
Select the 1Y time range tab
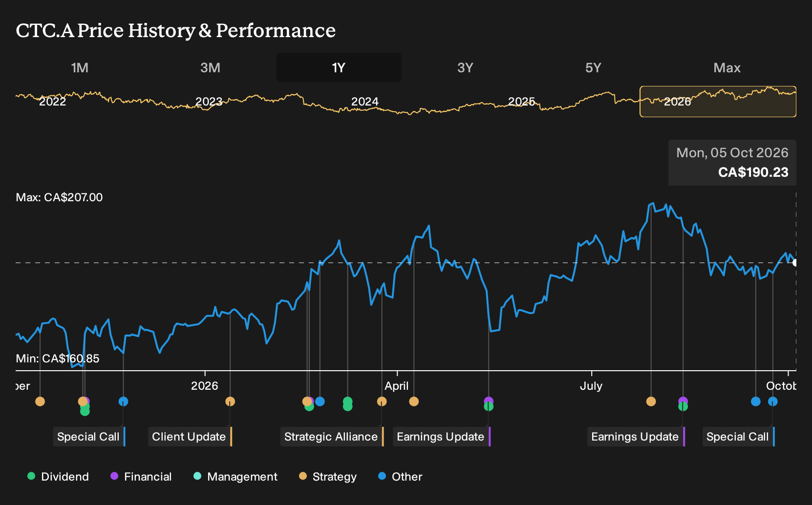(x=339, y=67)
